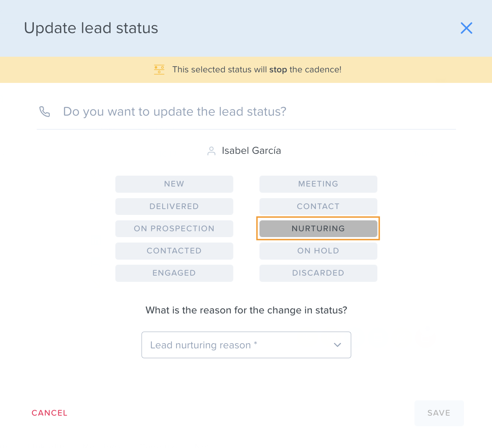The image size is (492, 448).
Task: Click the cadence settings icon in warning banner
Action: point(159,69)
